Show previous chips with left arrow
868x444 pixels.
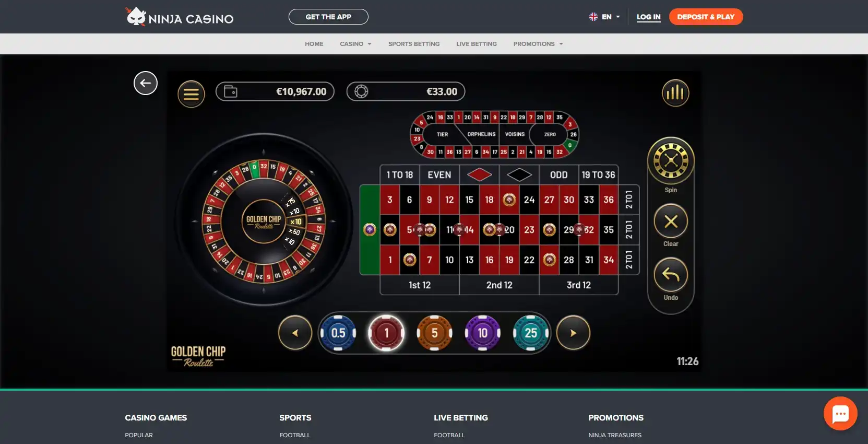point(295,333)
